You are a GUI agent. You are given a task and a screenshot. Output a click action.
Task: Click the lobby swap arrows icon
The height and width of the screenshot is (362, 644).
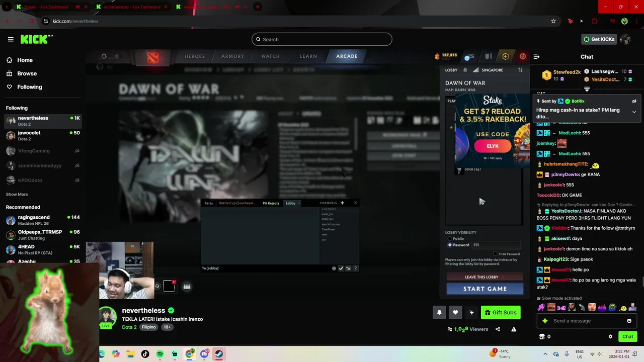click(x=520, y=70)
